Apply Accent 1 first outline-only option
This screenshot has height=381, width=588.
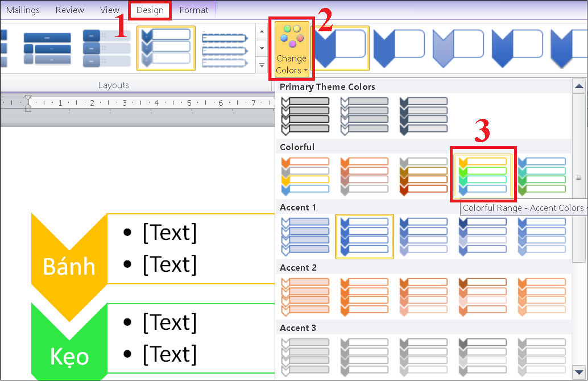coord(305,237)
